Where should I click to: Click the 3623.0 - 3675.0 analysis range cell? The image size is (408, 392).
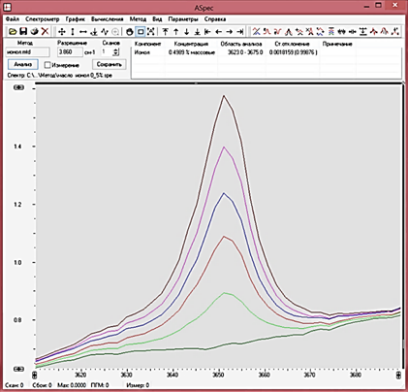pos(245,52)
